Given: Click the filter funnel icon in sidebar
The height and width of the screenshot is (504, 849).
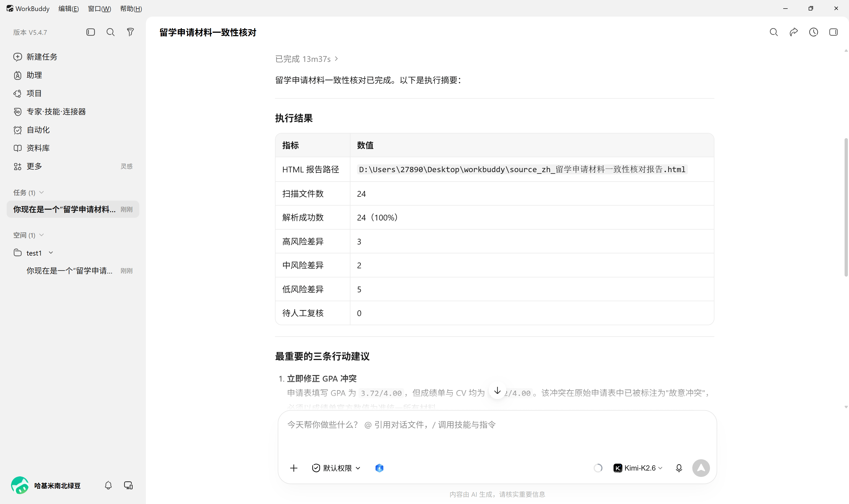Looking at the screenshot, I should tap(130, 32).
